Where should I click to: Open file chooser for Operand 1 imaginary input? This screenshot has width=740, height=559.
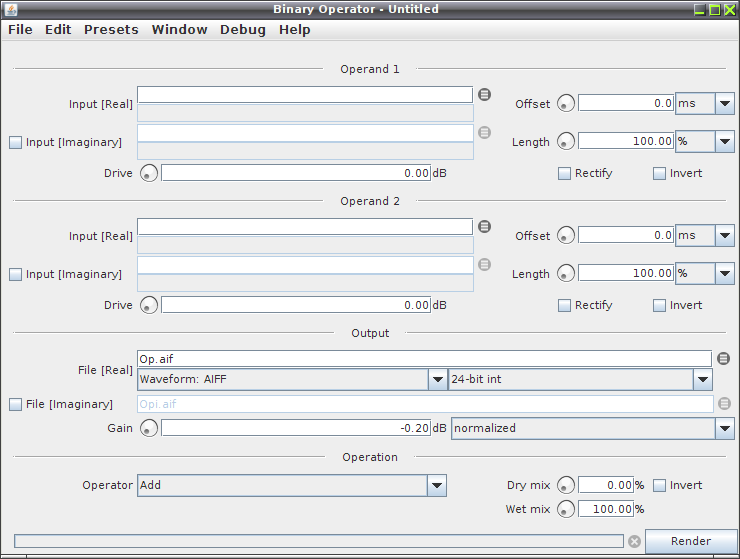[x=484, y=133]
